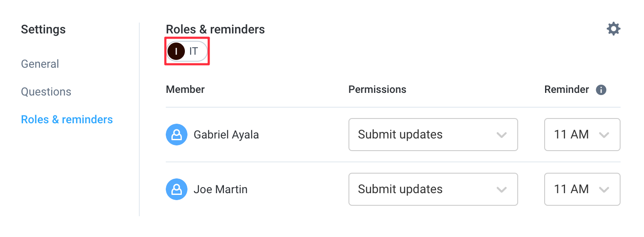Click the Reminder info icon
This screenshot has width=644, height=237.
tap(601, 90)
